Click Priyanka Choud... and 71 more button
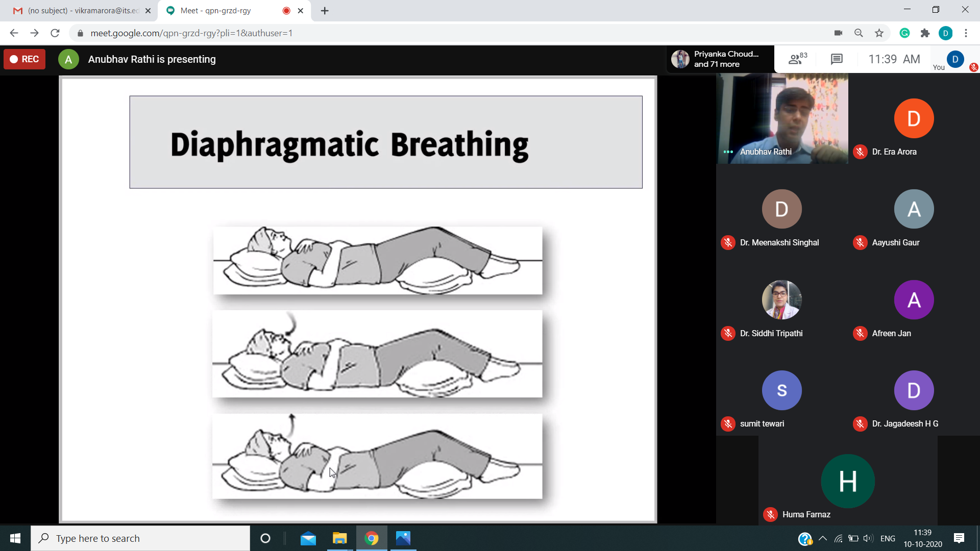Screen dimensions: 980x551 pyautogui.click(x=720, y=59)
